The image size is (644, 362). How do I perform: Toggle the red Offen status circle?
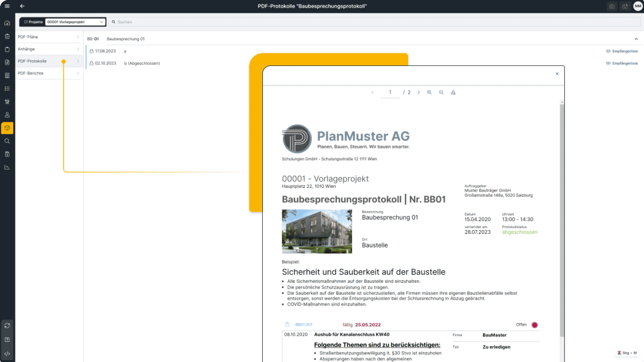(x=534, y=325)
